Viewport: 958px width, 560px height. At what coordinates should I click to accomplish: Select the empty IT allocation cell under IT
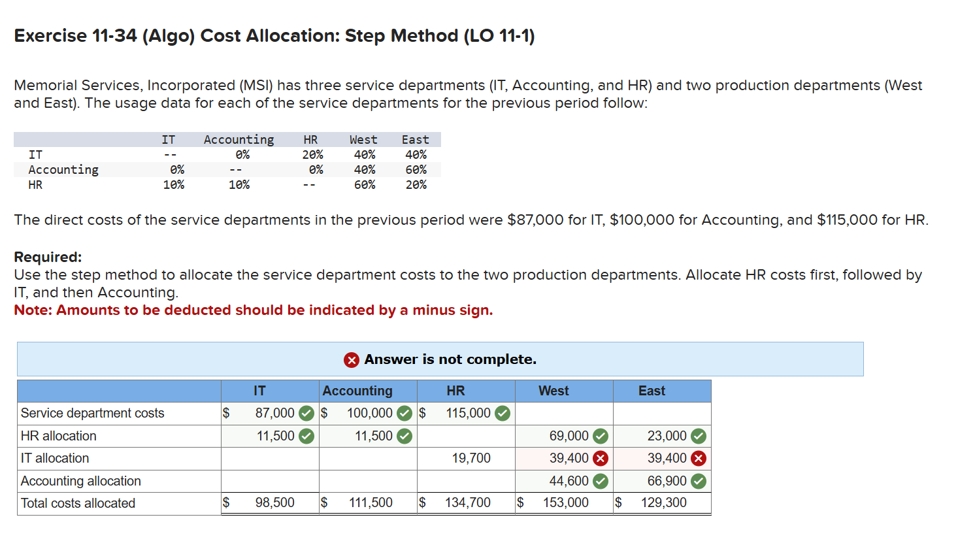(269, 458)
